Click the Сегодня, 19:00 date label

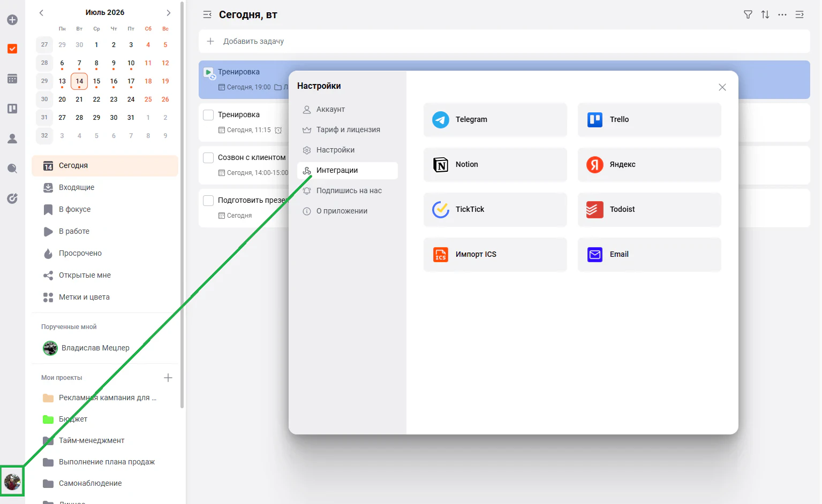click(x=249, y=87)
